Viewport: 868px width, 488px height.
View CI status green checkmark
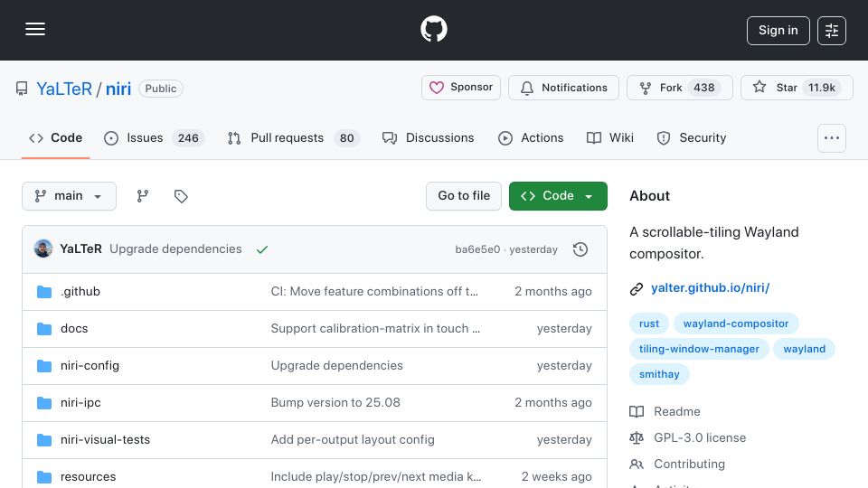click(x=262, y=249)
